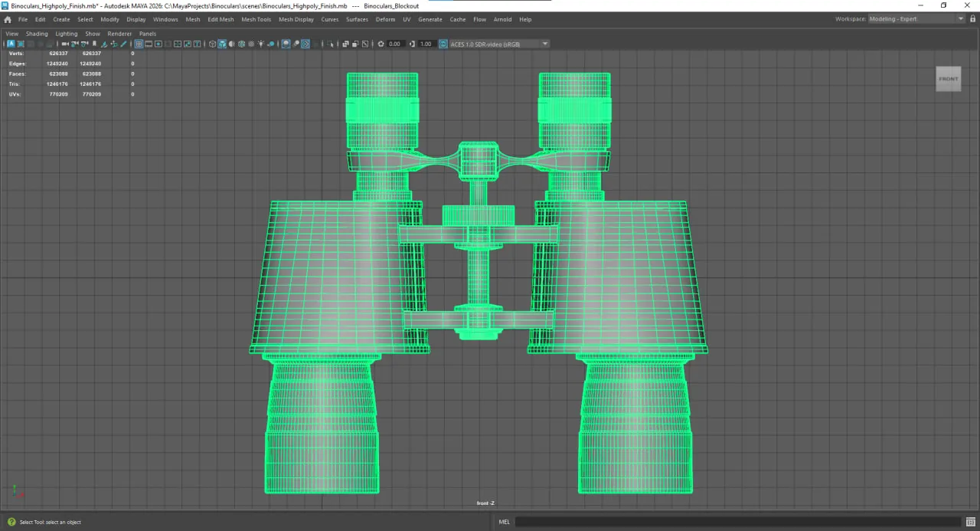Enable smooth shade all cube icon

tap(222, 44)
